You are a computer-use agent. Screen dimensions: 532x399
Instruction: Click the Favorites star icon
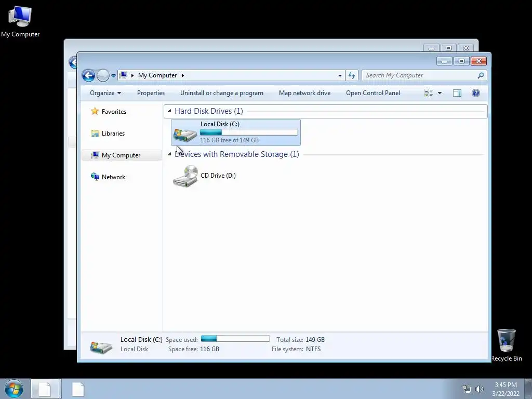tap(95, 111)
